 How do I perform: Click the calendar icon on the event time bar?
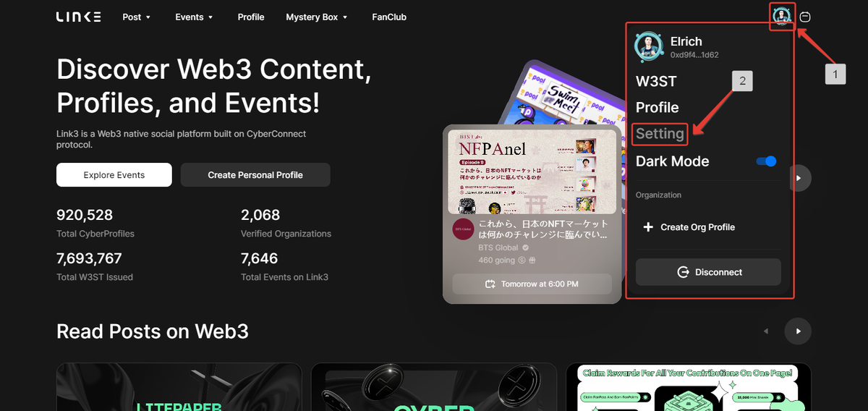click(490, 284)
